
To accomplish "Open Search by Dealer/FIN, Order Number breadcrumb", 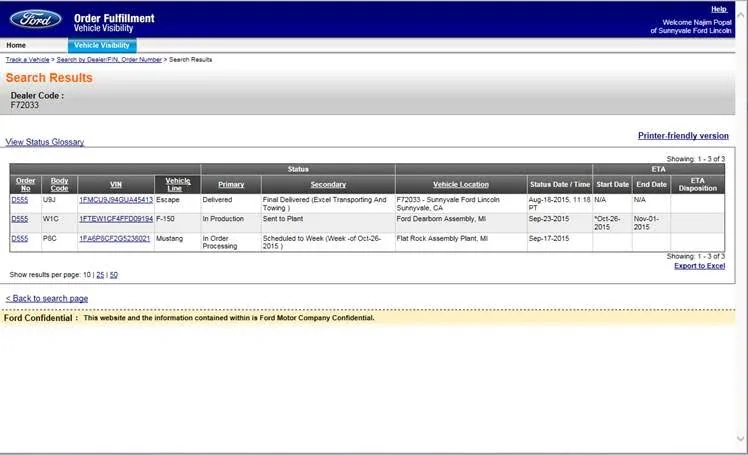I will click(x=109, y=60).
